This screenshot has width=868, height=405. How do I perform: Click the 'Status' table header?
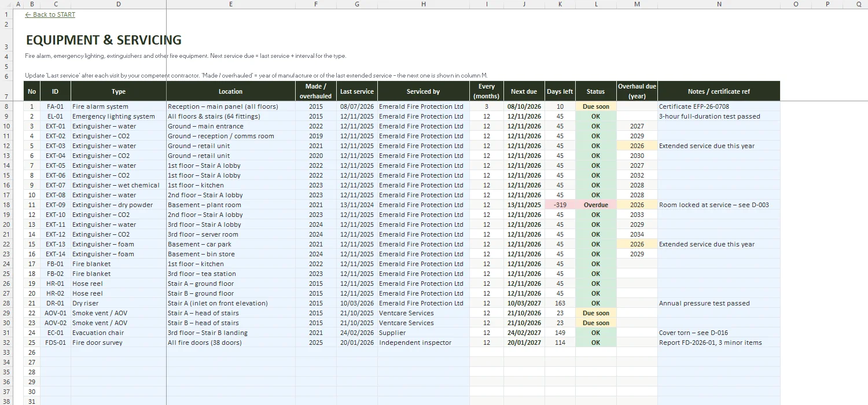tap(595, 91)
